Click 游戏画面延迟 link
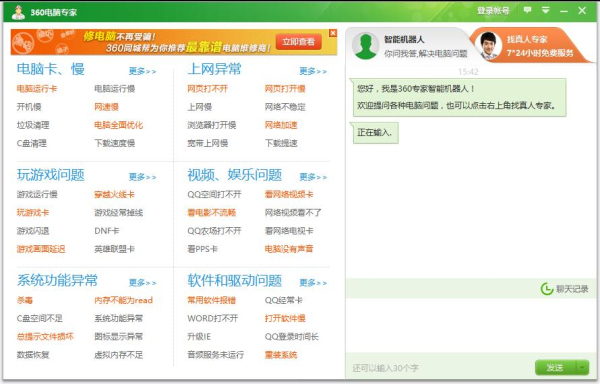The height and width of the screenshot is (384, 600). point(41,249)
